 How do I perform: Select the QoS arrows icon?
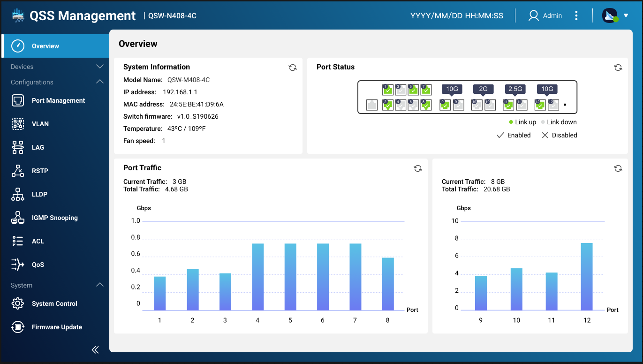tap(17, 265)
